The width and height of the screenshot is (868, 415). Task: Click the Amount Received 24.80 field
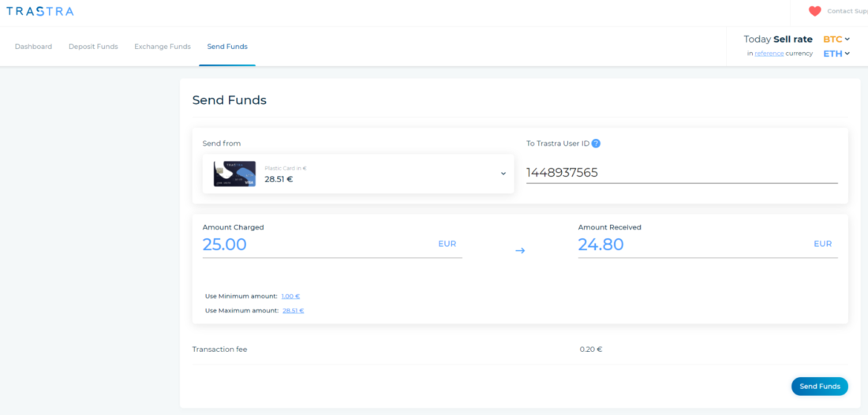pos(708,245)
